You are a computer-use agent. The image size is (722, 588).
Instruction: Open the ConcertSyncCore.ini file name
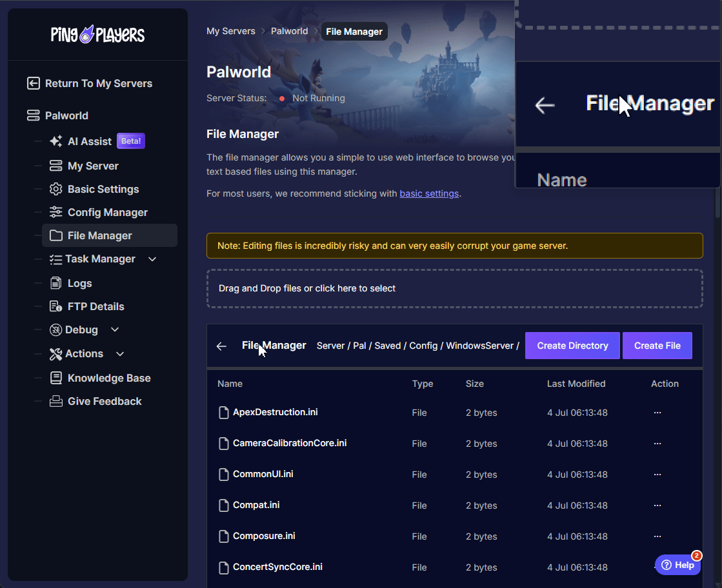277,567
